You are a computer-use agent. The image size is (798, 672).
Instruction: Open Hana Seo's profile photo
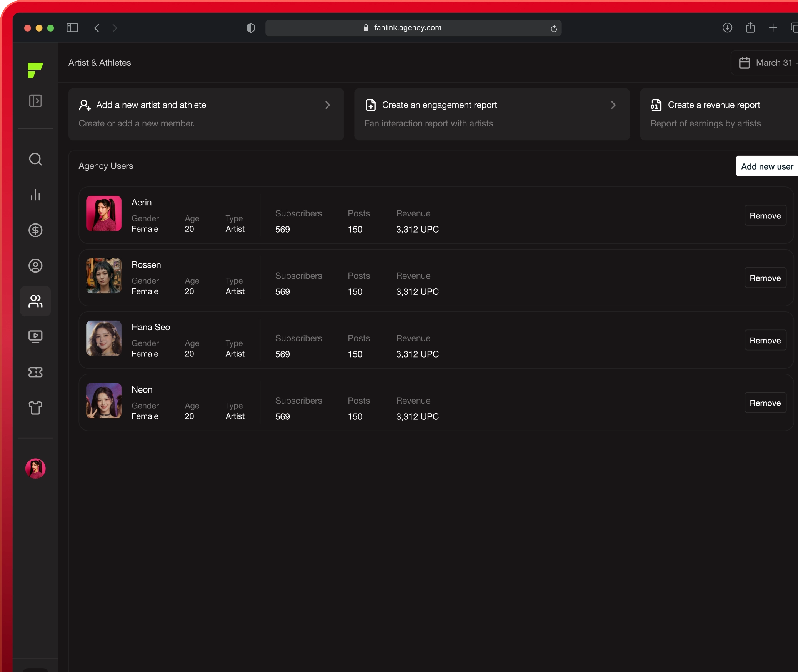click(x=104, y=338)
